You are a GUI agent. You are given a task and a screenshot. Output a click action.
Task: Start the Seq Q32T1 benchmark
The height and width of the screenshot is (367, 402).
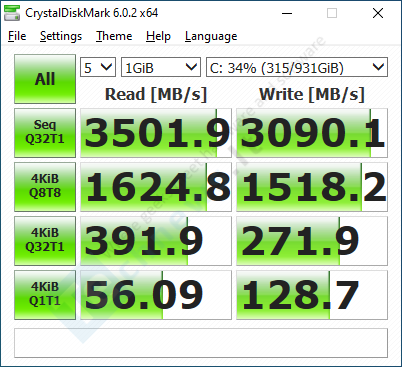tap(45, 133)
